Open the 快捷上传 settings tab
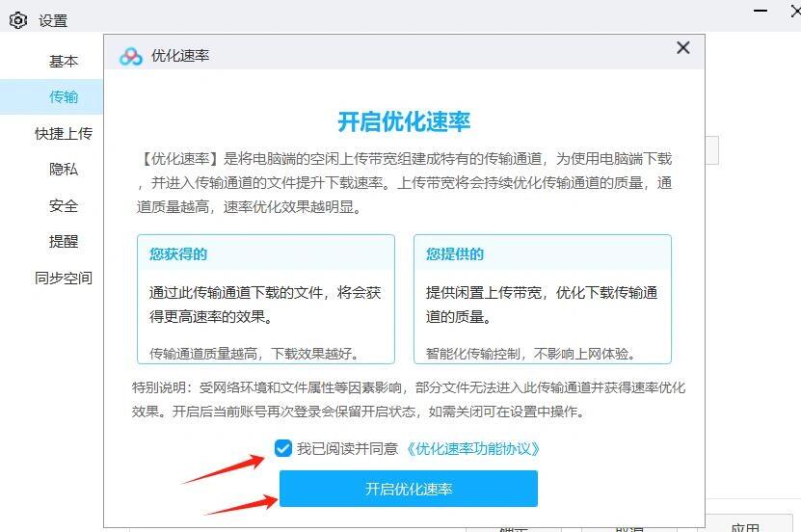 pyautogui.click(x=64, y=133)
